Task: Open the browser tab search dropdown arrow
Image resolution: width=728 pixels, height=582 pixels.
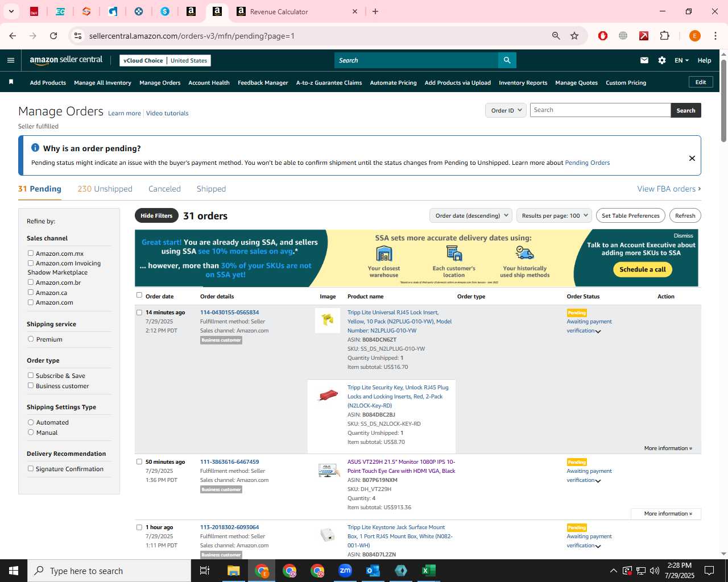Action: pyautogui.click(x=11, y=11)
